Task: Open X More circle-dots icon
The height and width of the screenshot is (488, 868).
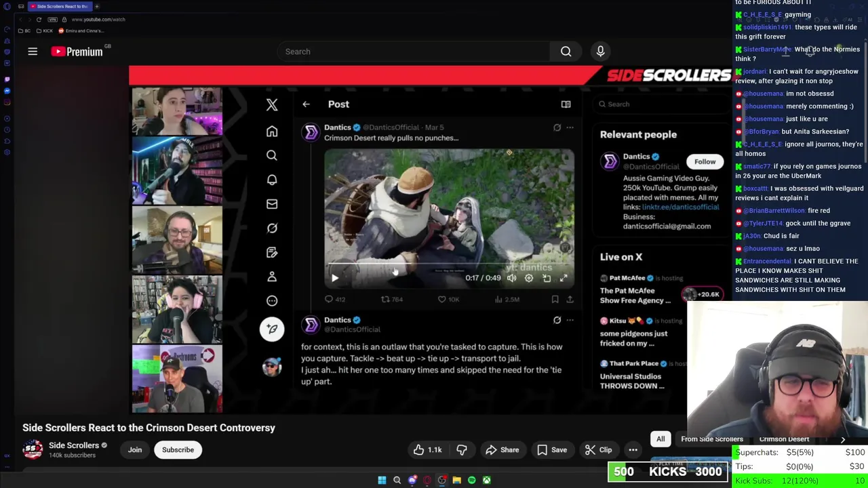Action: point(272,301)
